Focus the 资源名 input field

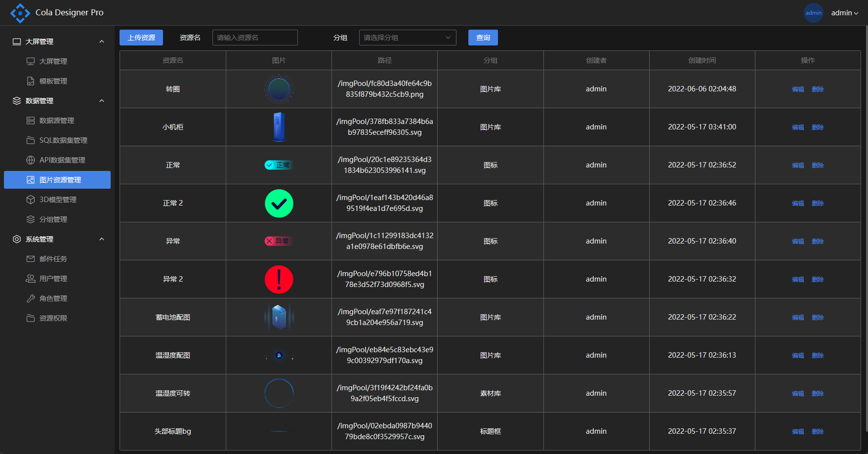point(255,38)
